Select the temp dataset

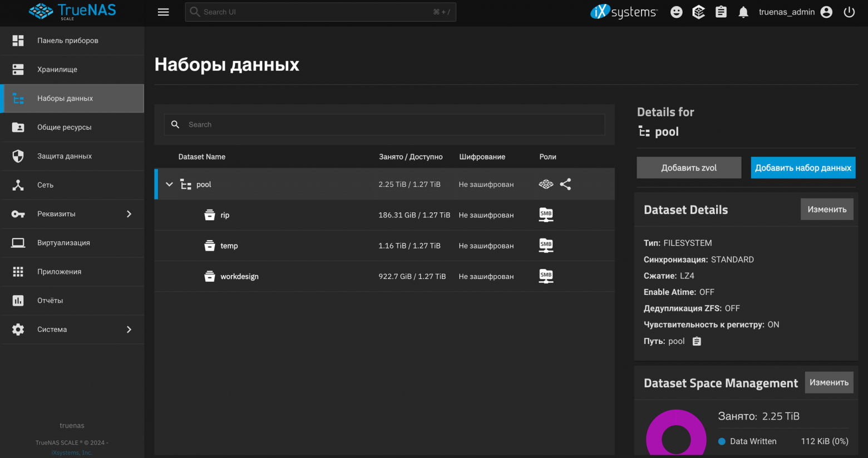384,246
